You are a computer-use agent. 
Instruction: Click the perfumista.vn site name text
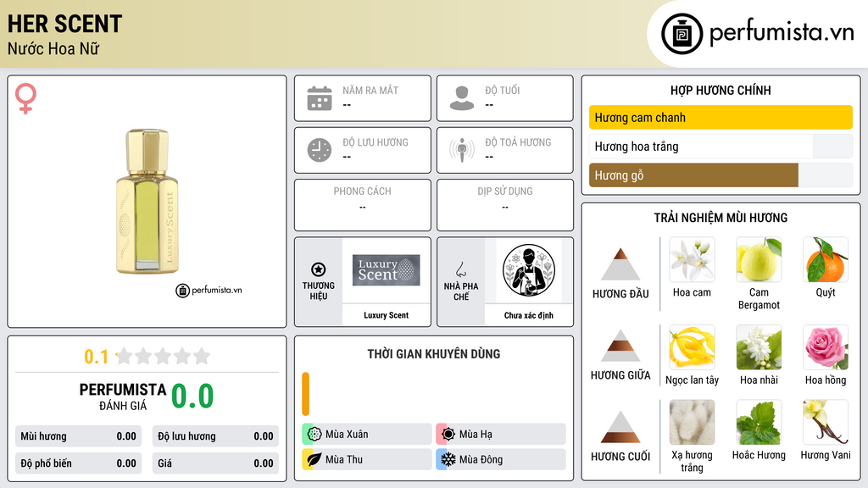click(x=782, y=33)
